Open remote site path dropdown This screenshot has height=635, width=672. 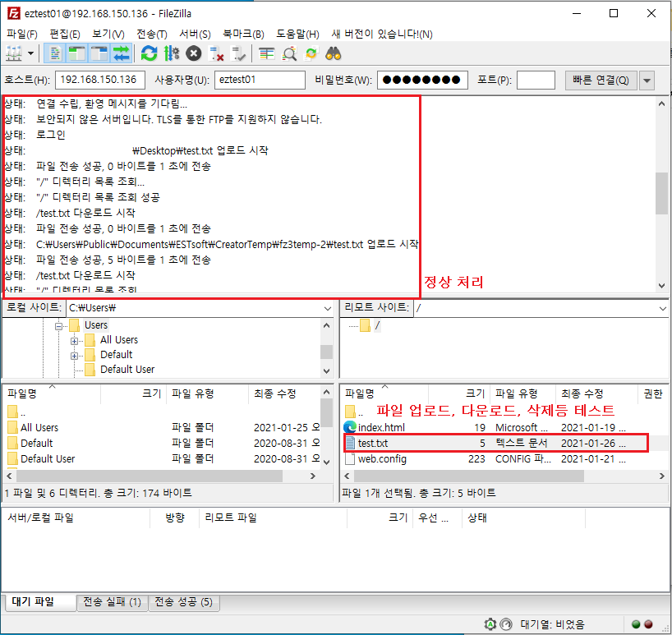(663, 308)
